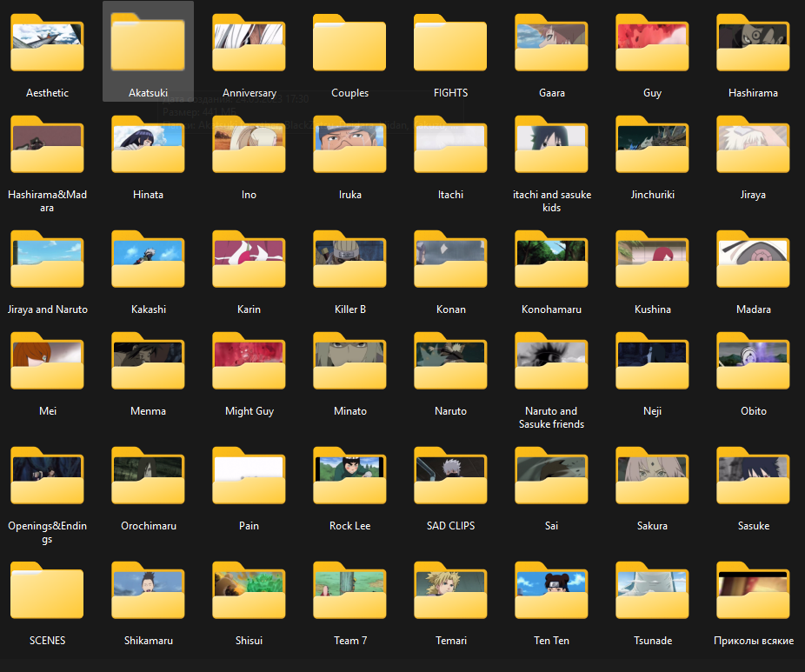
Task: Select the Sakura folder icon
Action: click(652, 476)
